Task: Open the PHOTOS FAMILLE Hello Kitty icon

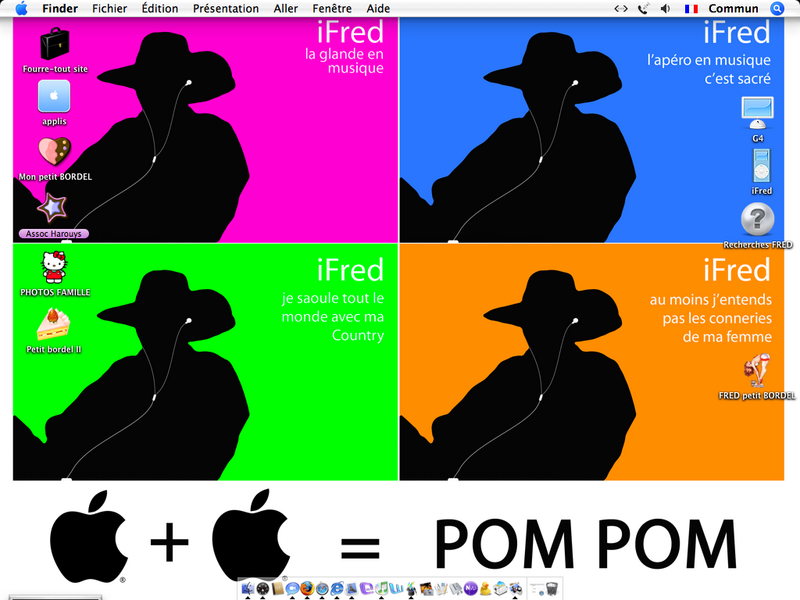Action: [x=54, y=267]
